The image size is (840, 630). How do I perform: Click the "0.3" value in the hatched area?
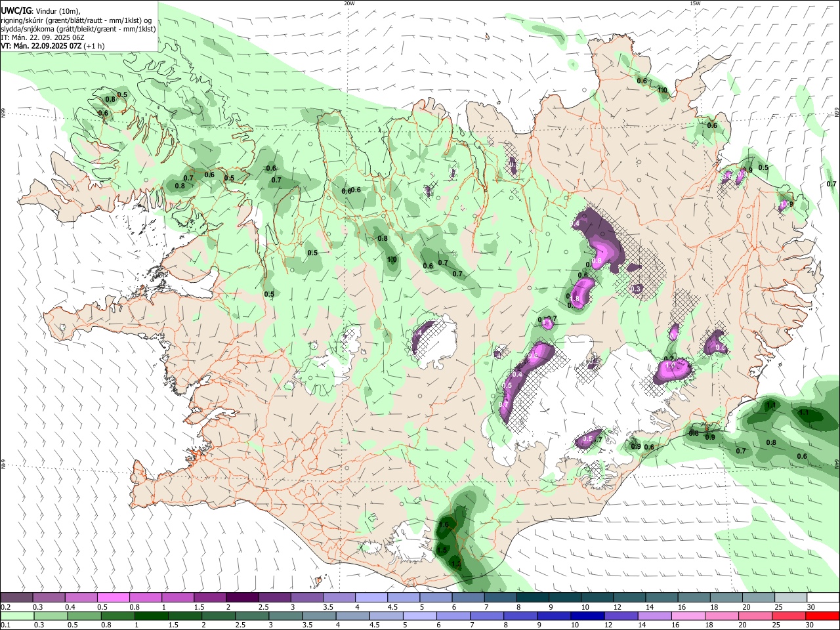[x=637, y=289]
